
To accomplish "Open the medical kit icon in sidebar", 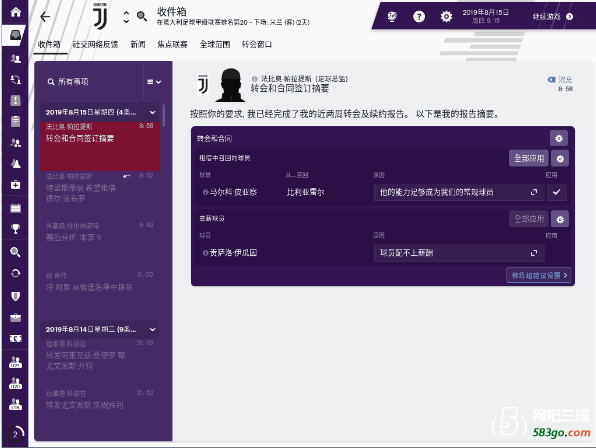I will pyautogui.click(x=16, y=185).
